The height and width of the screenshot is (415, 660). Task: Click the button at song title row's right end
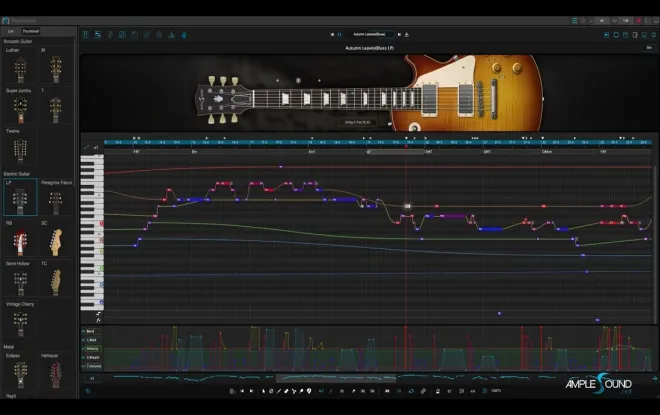click(649, 48)
